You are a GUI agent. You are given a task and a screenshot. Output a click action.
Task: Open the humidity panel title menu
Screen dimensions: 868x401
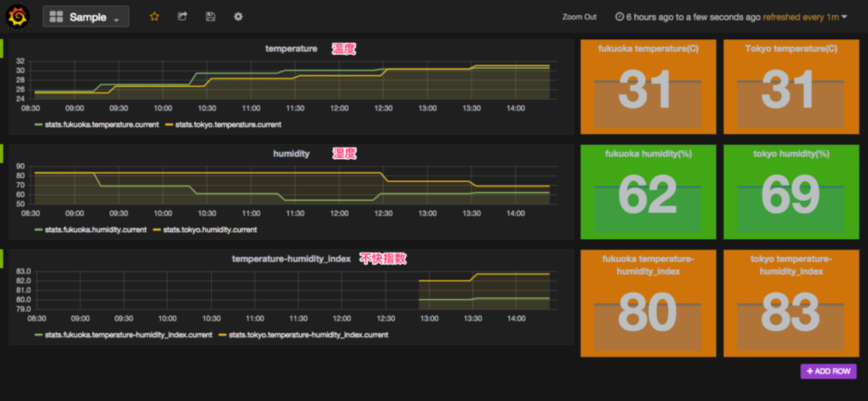[x=291, y=154]
